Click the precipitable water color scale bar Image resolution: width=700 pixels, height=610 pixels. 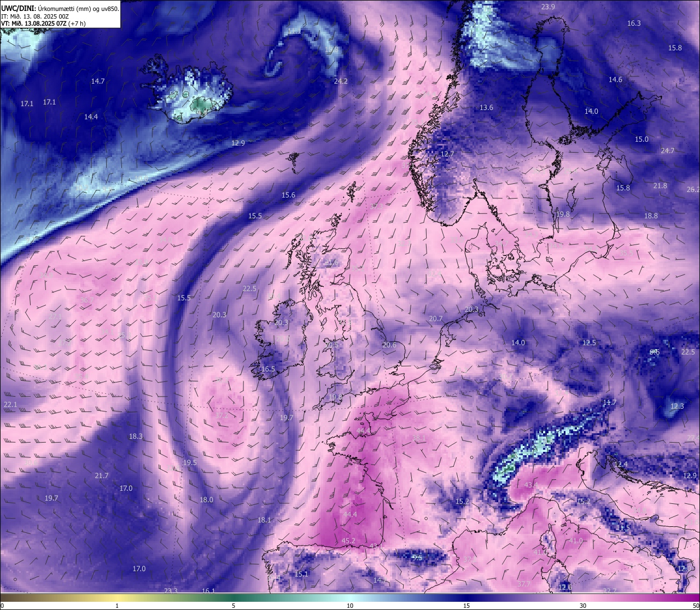[350, 597]
